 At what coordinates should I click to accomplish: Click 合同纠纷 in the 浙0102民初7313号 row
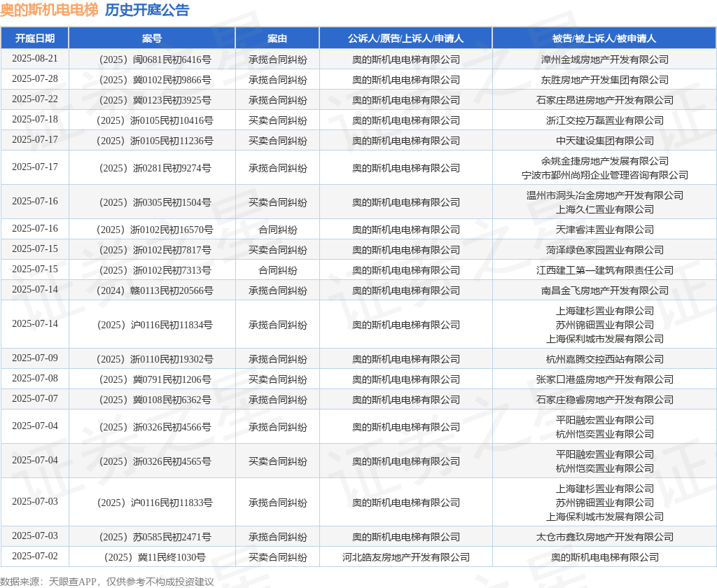pyautogui.click(x=277, y=270)
